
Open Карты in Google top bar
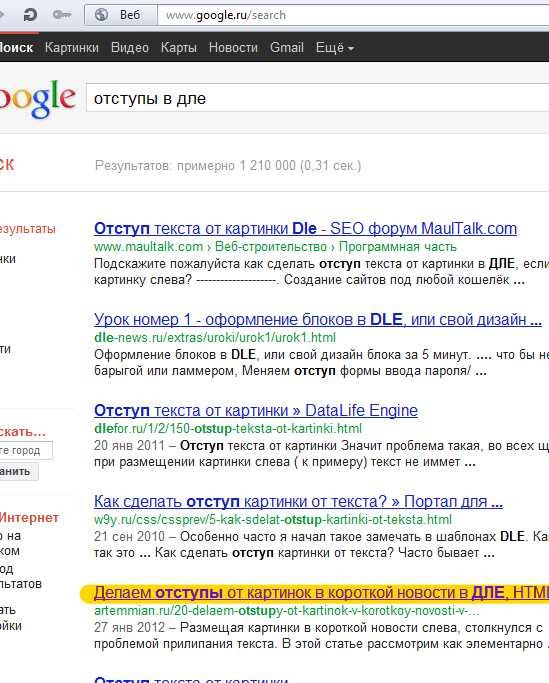point(179,47)
